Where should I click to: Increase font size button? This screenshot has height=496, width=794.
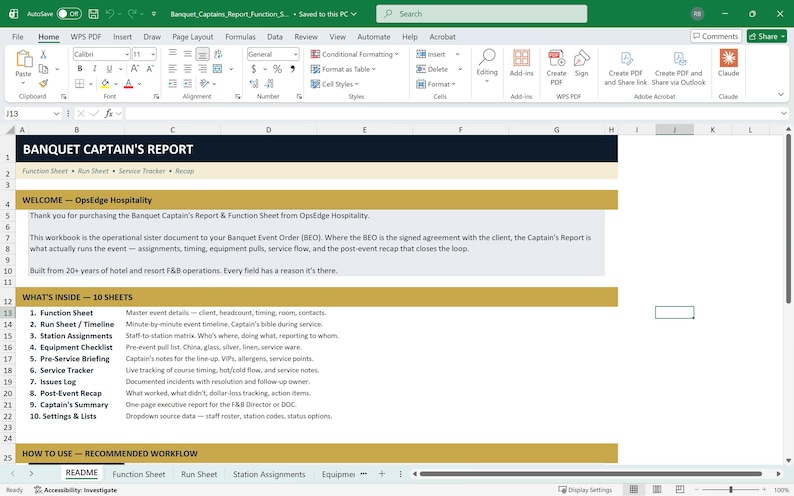pyautogui.click(x=135, y=69)
